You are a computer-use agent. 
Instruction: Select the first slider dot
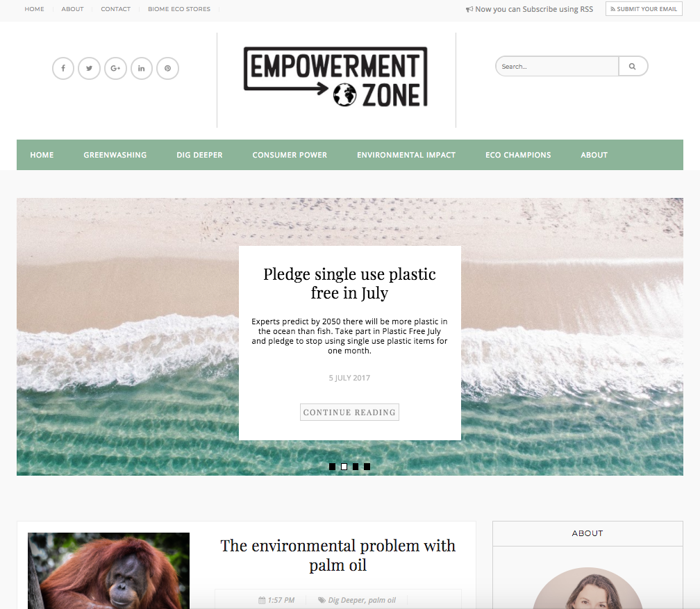coord(332,467)
